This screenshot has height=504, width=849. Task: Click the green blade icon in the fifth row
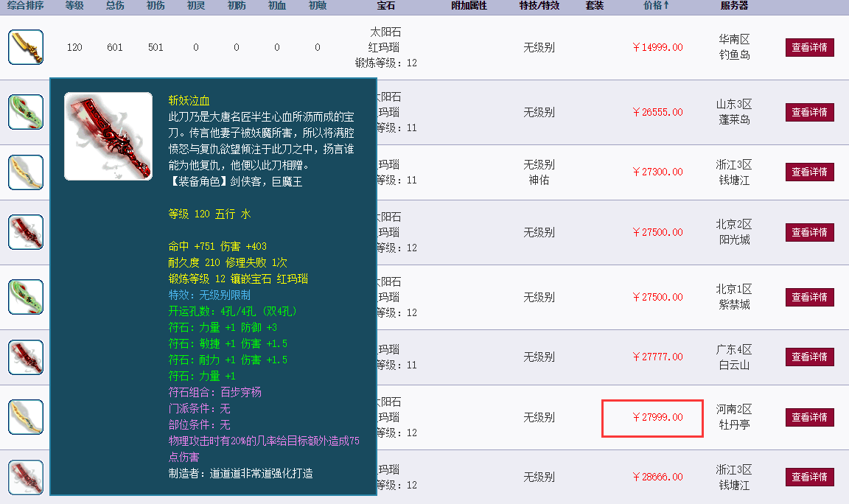click(25, 296)
